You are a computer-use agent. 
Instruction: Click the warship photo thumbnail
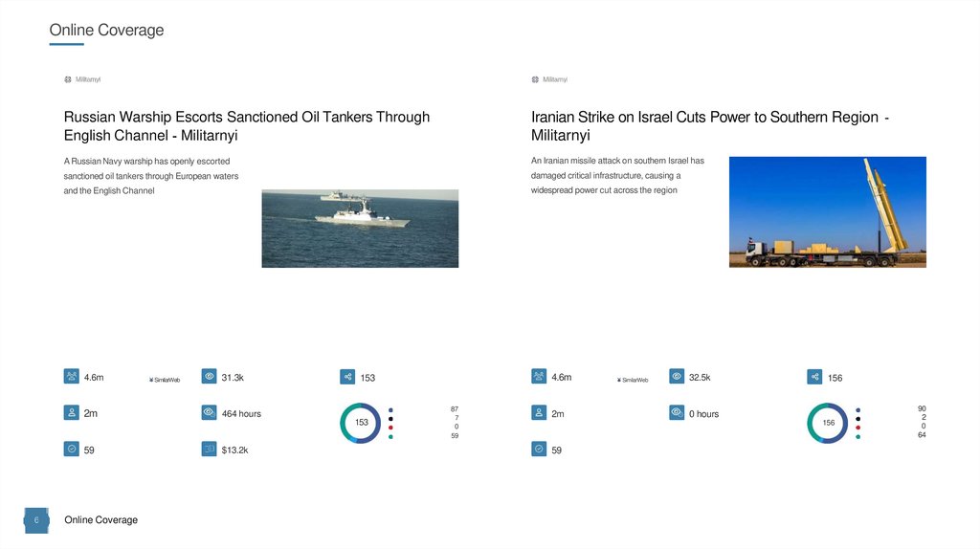(x=360, y=229)
